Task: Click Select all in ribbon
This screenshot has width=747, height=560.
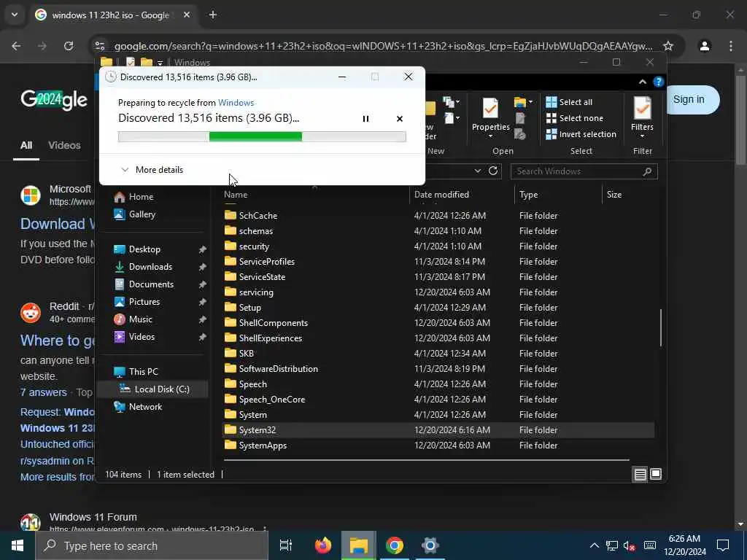Action: (569, 102)
